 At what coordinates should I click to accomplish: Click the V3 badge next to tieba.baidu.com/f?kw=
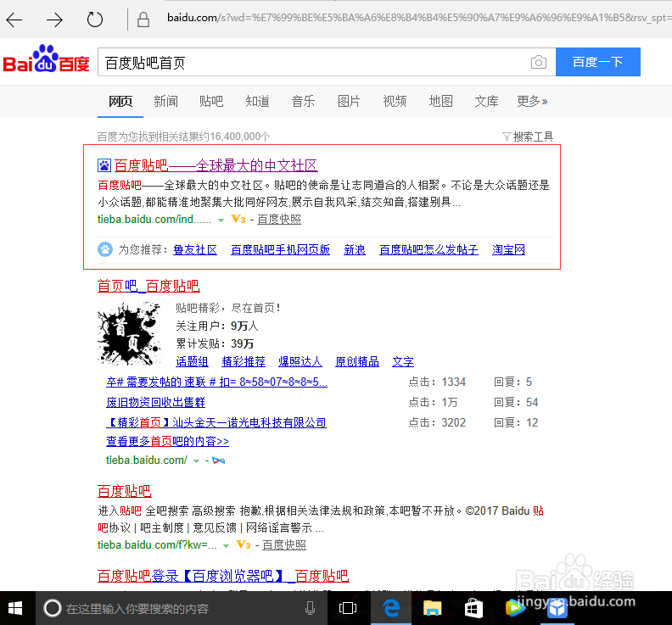pos(244,545)
